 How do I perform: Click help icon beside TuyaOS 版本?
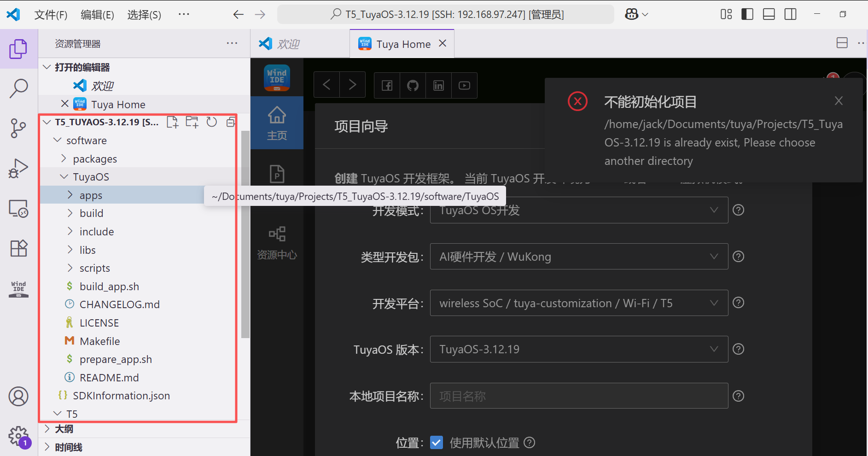click(738, 349)
